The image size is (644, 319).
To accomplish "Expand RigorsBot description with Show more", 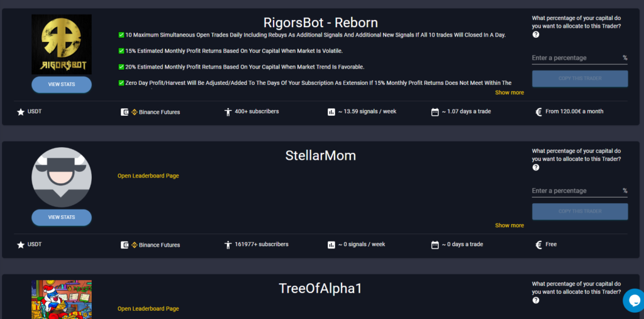I will point(509,92).
